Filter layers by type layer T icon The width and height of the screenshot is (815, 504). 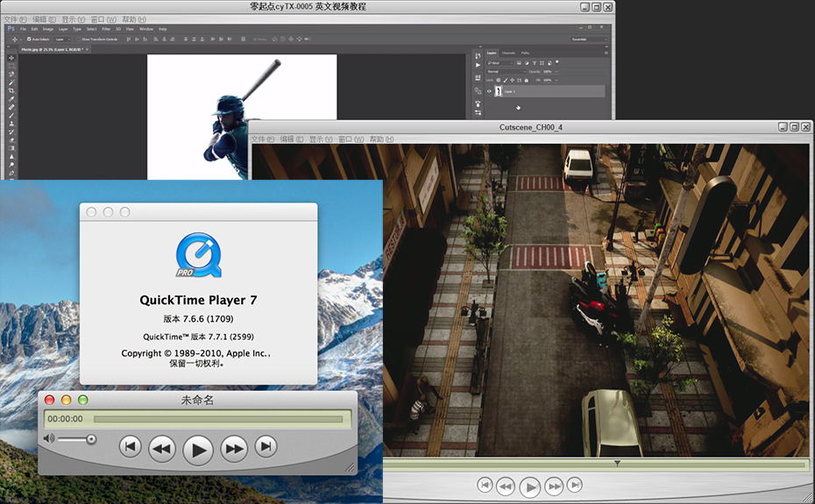pyautogui.click(x=535, y=63)
